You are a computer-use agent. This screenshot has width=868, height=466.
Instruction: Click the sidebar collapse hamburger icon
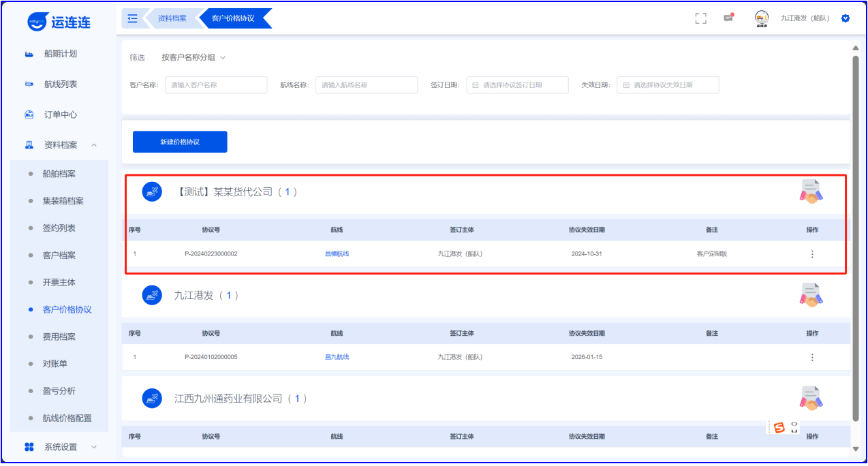[x=132, y=18]
